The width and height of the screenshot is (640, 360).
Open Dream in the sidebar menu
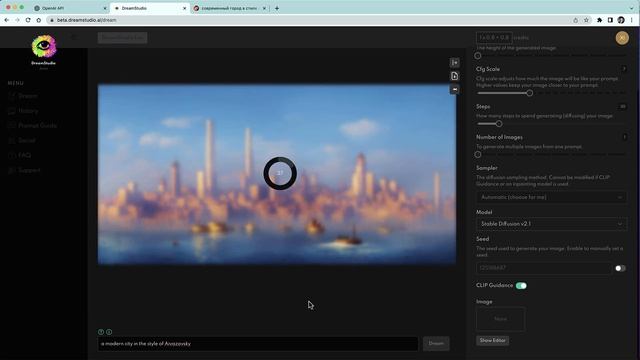[28, 96]
